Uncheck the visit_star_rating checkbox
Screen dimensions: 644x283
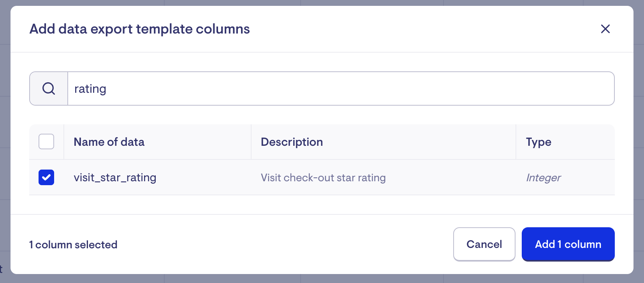click(46, 177)
